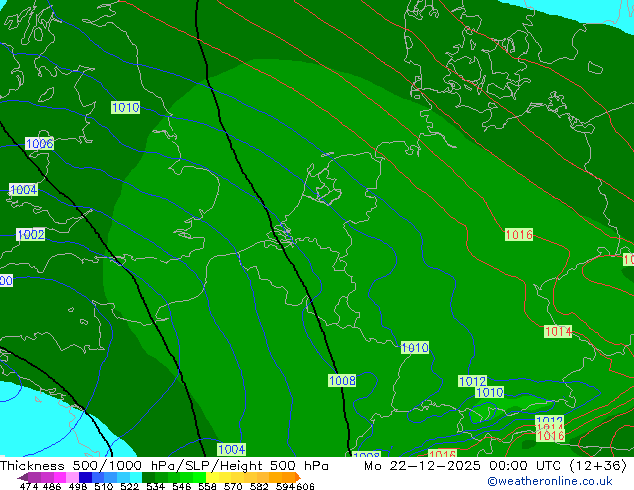Click the (12+36) forecast offset text
Screen dimensions: 634x490
click(x=598, y=466)
